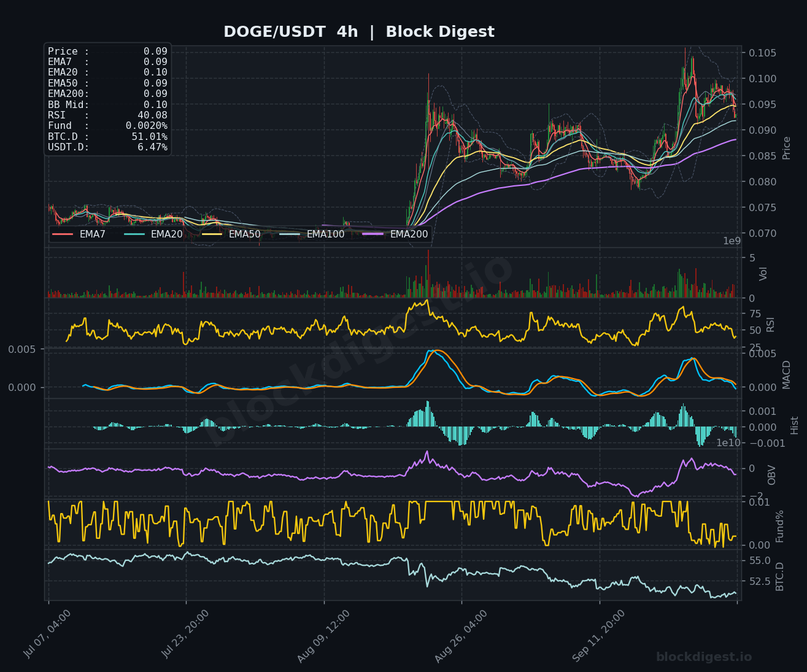Click the 0.105 price-axis tick label
Viewport: 807px width, 672px height.
tap(762, 53)
